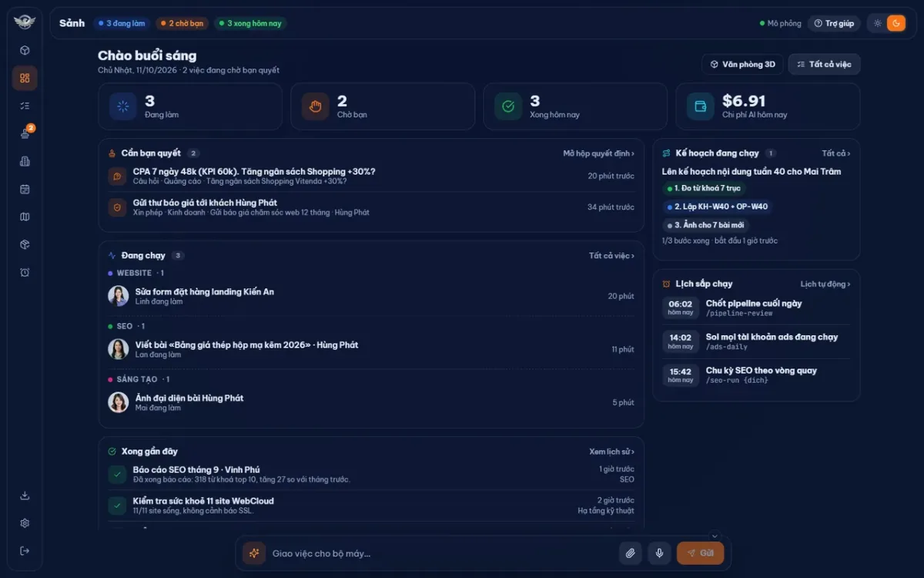Click the microphone icon in the input bar
This screenshot has height=578, width=924.
tap(659, 553)
